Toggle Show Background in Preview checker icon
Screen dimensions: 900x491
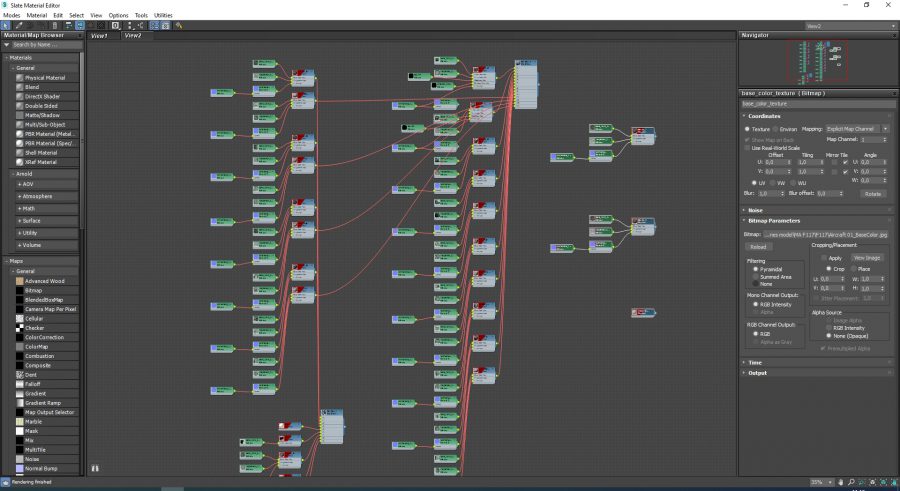click(x=101, y=25)
